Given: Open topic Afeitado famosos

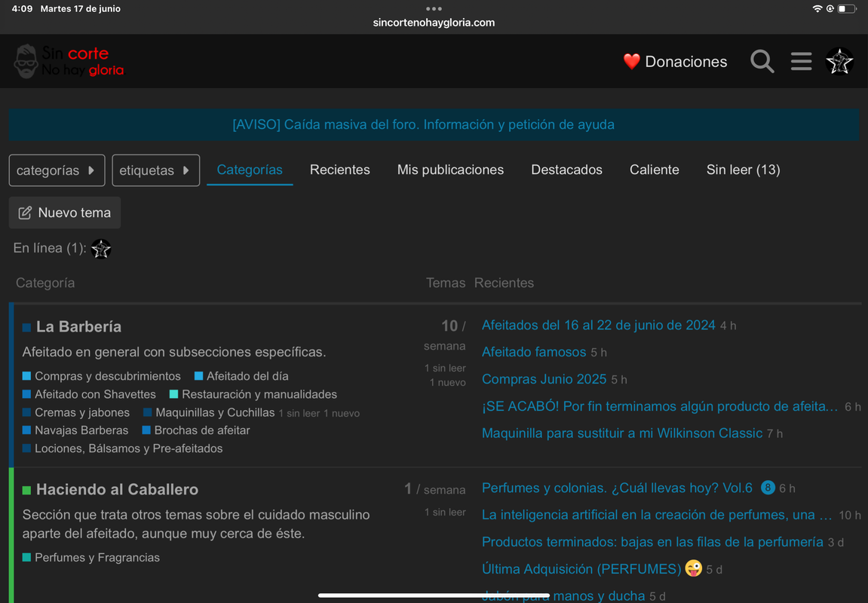Looking at the screenshot, I should pos(534,352).
